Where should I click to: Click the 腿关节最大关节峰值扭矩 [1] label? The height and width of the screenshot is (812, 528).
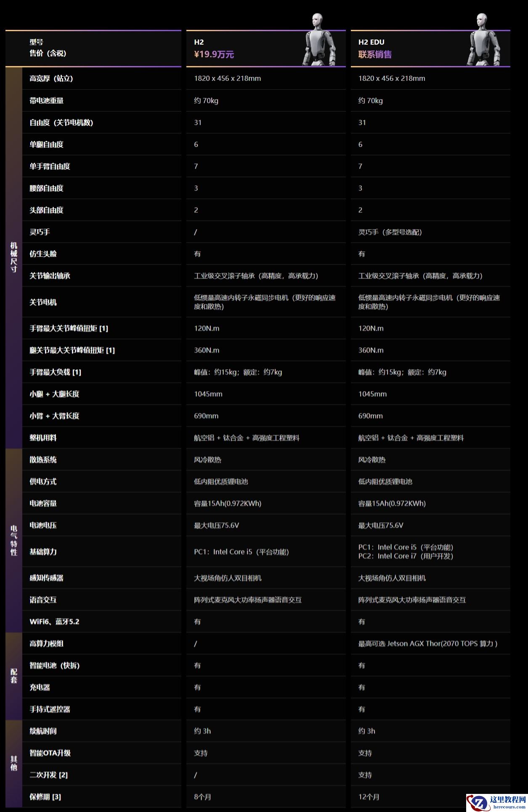click(x=72, y=350)
